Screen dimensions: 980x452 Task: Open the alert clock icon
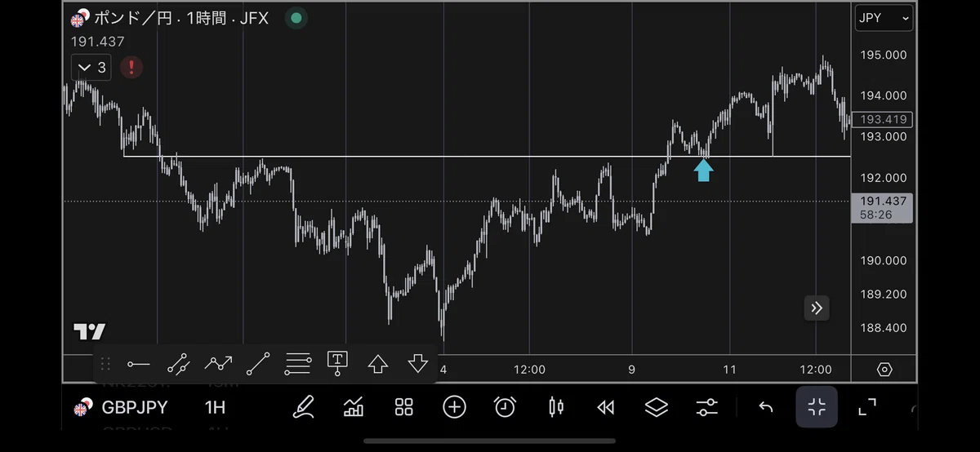click(505, 407)
